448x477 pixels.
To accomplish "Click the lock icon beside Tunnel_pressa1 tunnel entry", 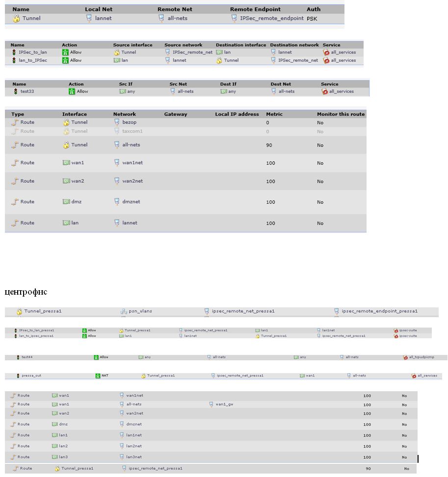I will [19, 311].
